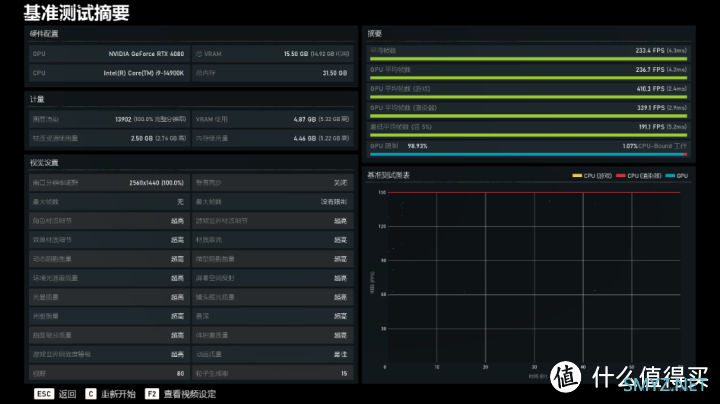Click the 垂直同步 关闭 setting row

273,183
